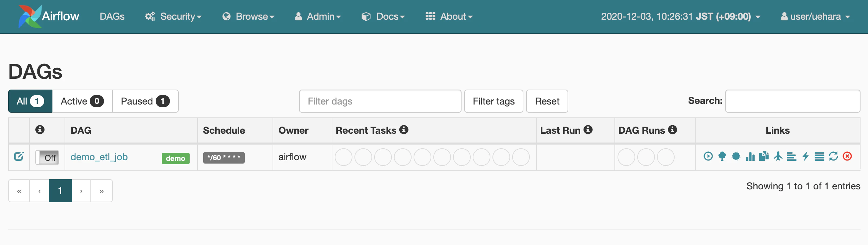Click the info icon in the toggle column header
The height and width of the screenshot is (245, 868).
(x=40, y=130)
